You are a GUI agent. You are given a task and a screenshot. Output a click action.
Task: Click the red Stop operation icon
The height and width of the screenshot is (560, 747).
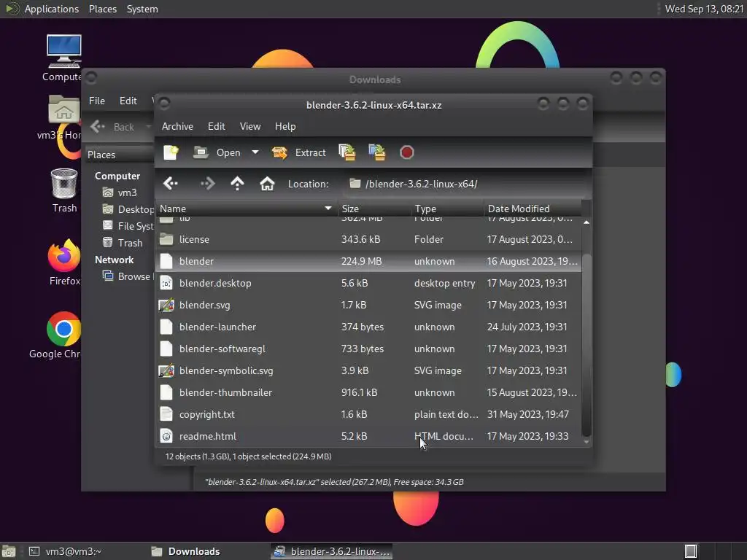[x=407, y=152]
